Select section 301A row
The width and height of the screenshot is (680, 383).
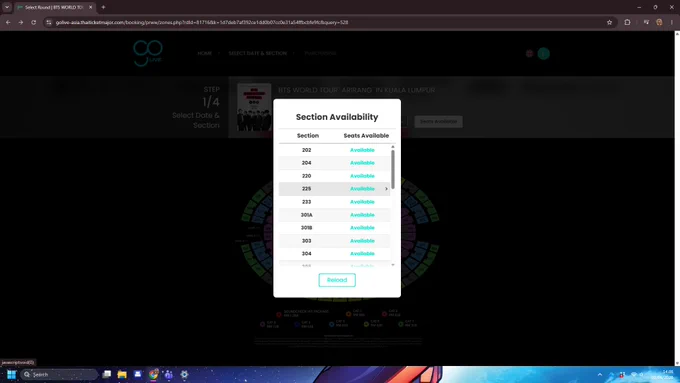(334, 215)
